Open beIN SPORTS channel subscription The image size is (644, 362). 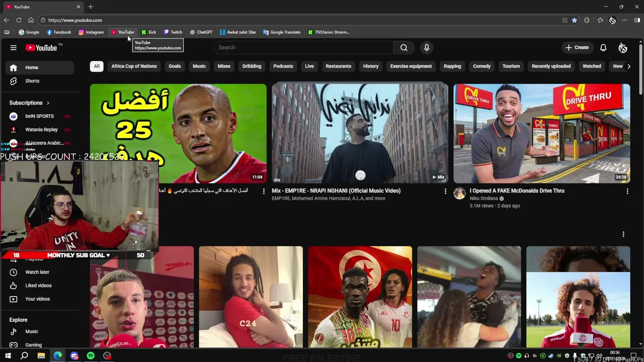click(x=40, y=116)
